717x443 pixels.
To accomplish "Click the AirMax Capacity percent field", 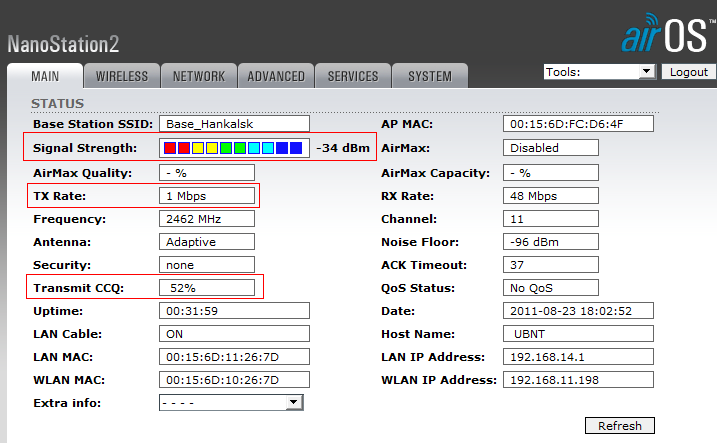I will [x=551, y=173].
